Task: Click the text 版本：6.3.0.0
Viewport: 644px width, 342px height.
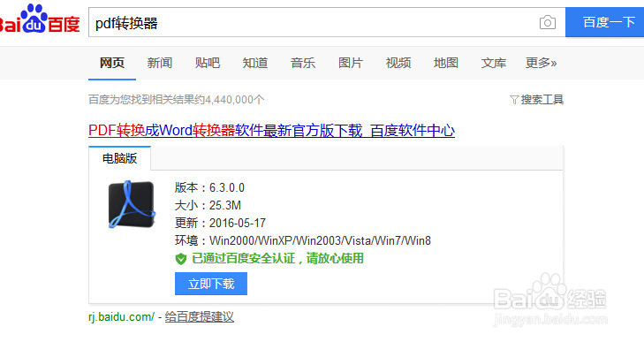Action: point(209,187)
